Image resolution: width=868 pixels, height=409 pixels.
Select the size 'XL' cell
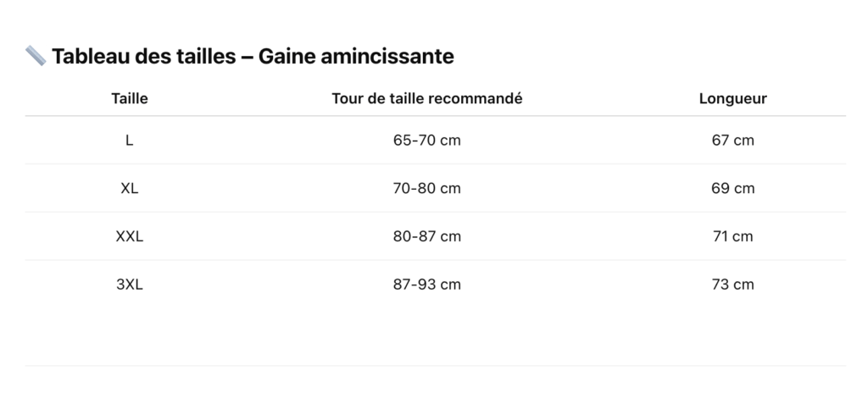point(130,188)
